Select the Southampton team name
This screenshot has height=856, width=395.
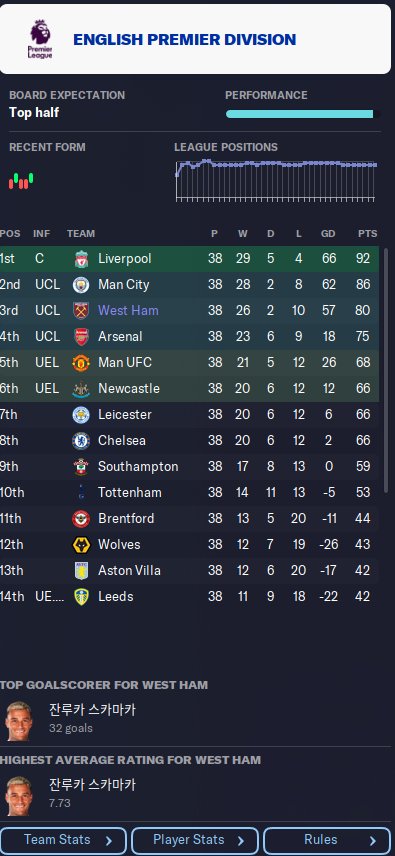[x=138, y=467]
